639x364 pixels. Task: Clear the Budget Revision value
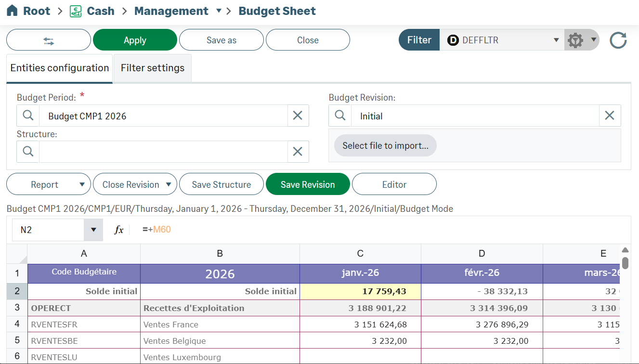point(610,116)
